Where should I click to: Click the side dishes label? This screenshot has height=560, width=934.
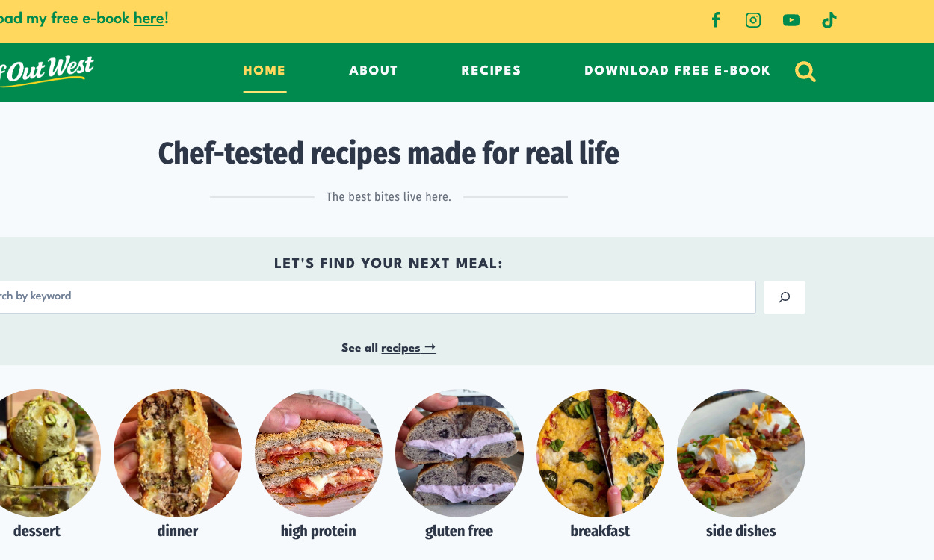point(740,531)
